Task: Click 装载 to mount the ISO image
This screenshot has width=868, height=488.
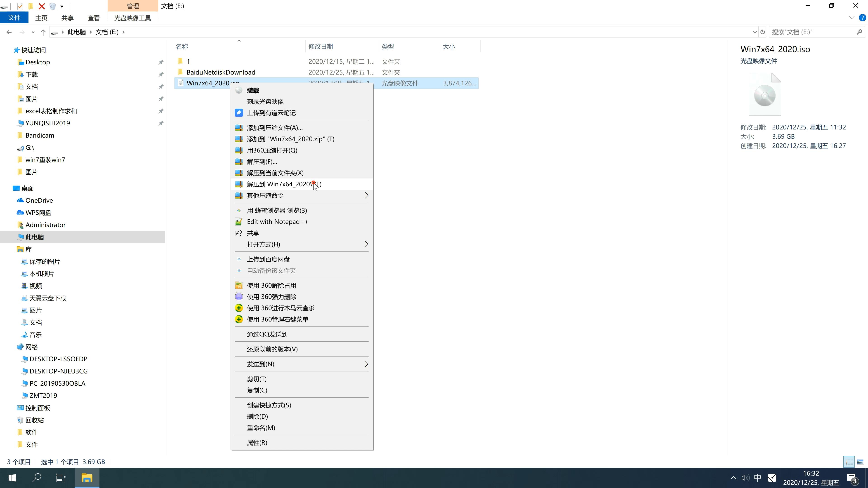Action: point(253,89)
